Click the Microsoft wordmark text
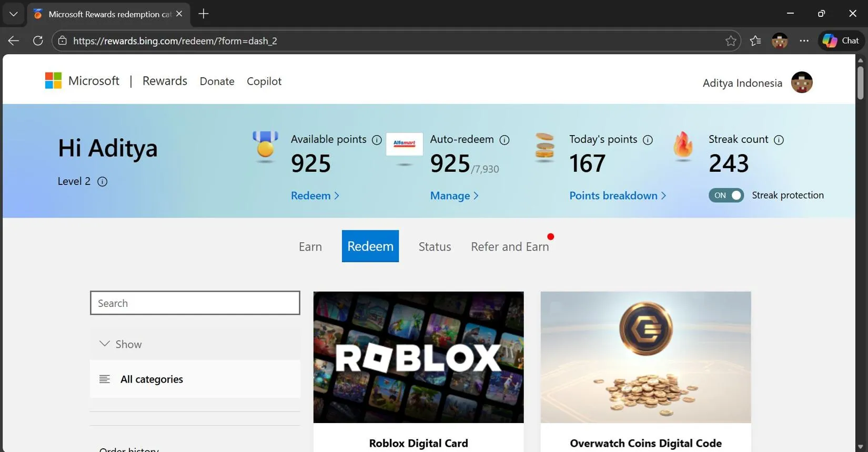868x452 pixels. point(94,81)
